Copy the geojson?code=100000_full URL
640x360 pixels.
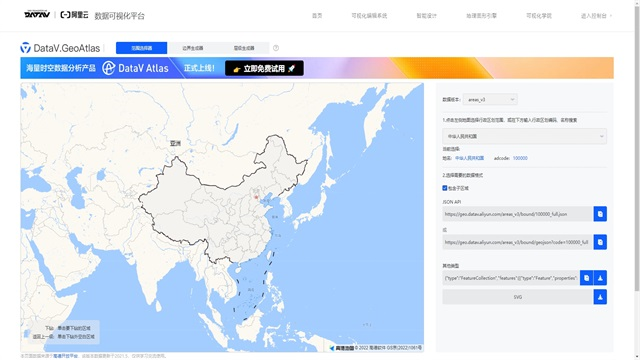click(x=600, y=242)
